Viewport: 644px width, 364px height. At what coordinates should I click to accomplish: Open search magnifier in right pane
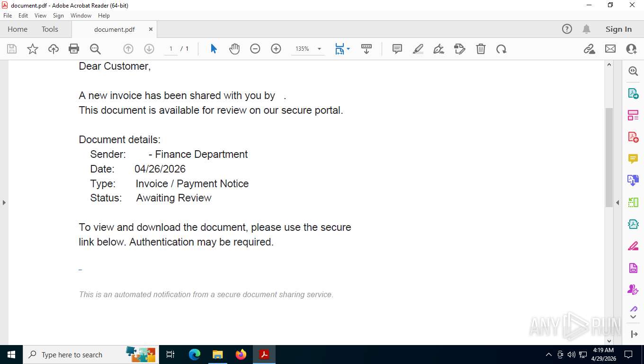coord(633,71)
